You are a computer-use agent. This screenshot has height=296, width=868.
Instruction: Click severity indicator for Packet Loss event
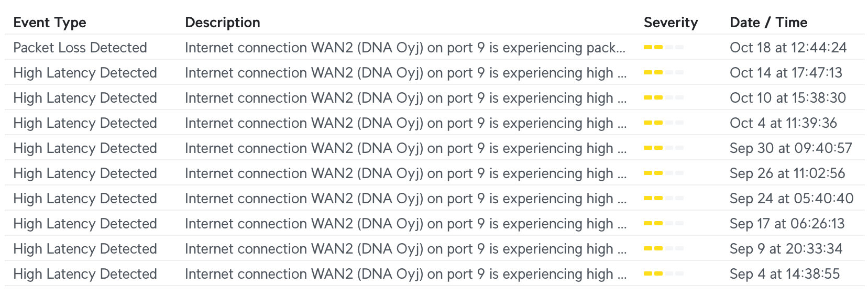[663, 48]
